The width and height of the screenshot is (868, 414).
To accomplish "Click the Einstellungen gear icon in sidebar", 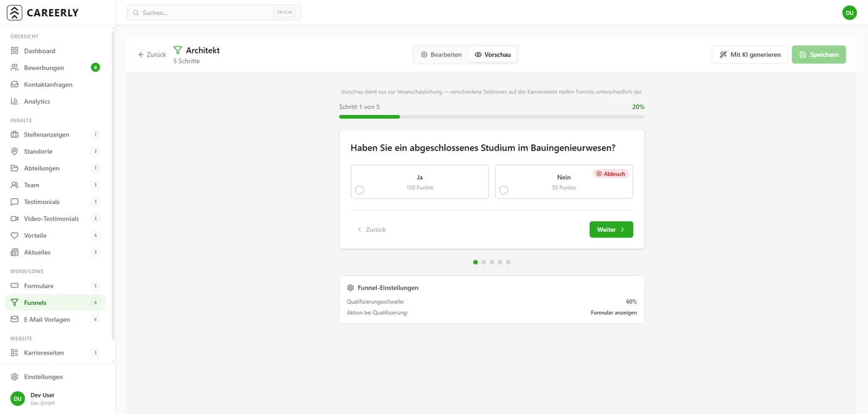I will click(x=15, y=377).
